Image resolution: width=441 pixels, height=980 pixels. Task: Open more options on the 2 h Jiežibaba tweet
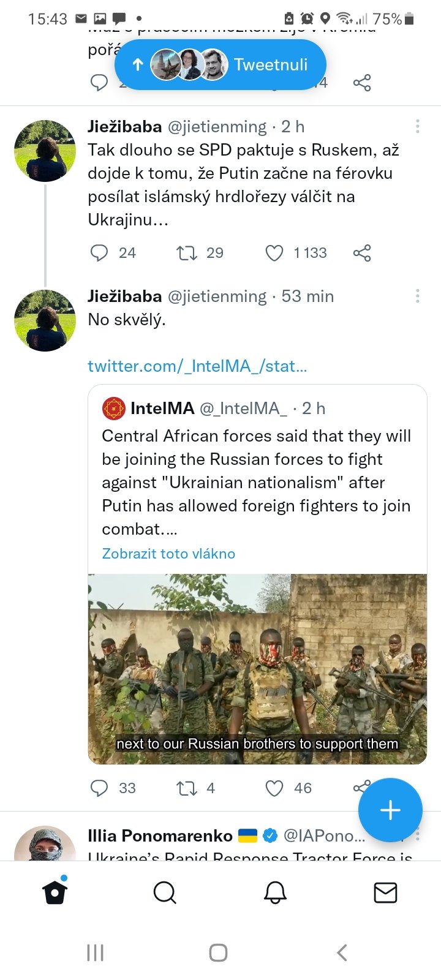pyautogui.click(x=418, y=127)
